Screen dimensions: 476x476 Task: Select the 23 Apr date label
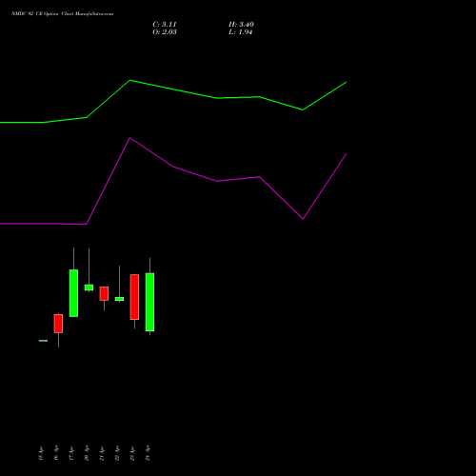[132, 453]
